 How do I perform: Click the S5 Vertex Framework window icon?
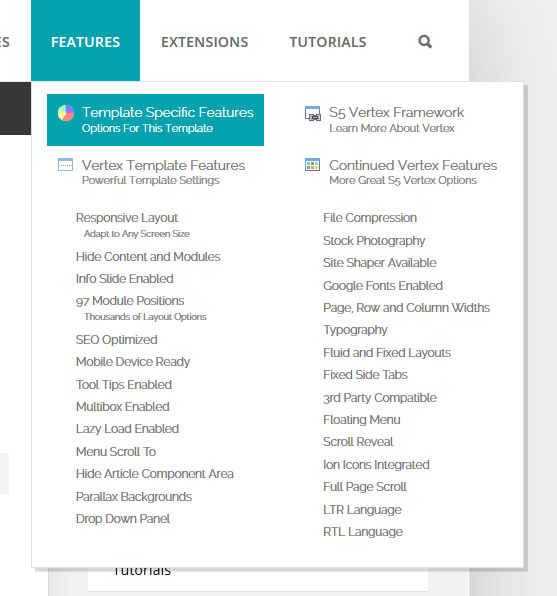coord(313,113)
